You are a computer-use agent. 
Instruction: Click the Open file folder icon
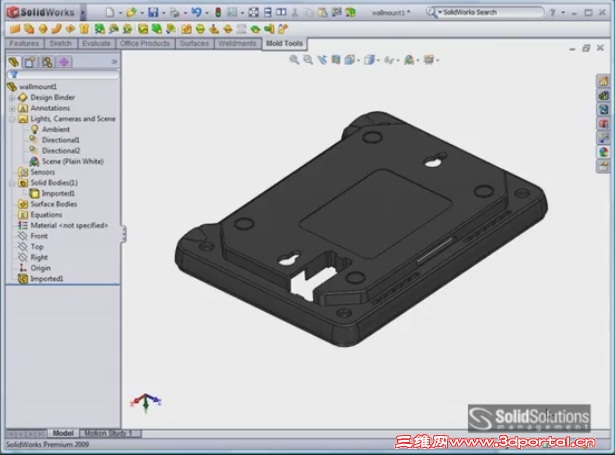(x=131, y=13)
